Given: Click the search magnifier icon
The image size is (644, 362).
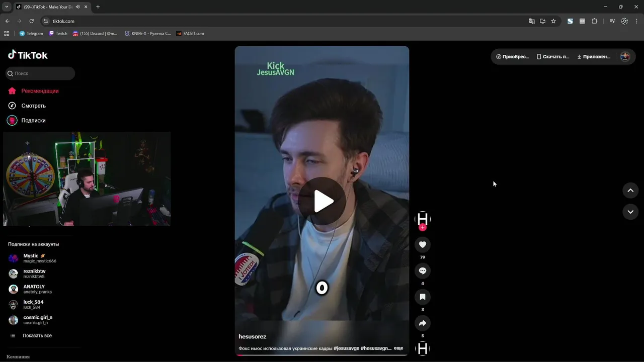Looking at the screenshot, I should [10, 73].
